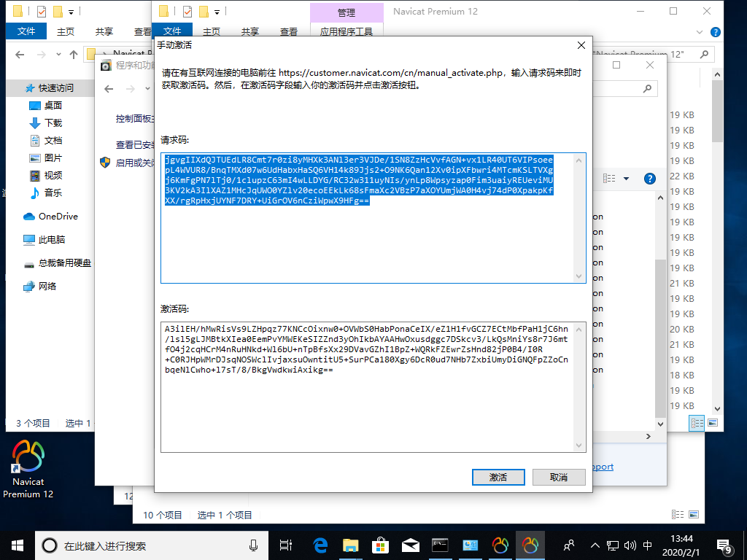This screenshot has height=560, width=747.
Task: Open Windows Start menu
Action: 18,545
